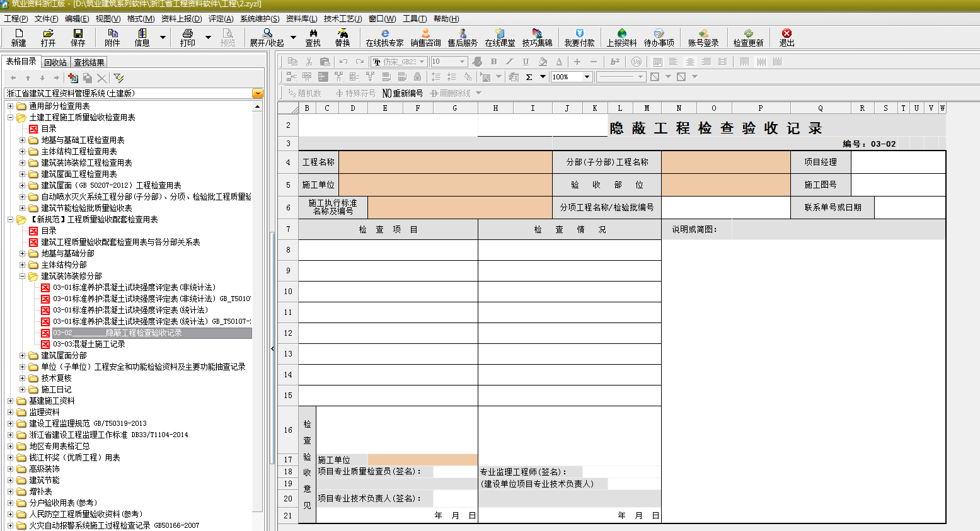Toggle the 画删除线 strikethrough button
This screenshot has width=980, height=531.
[x=451, y=93]
